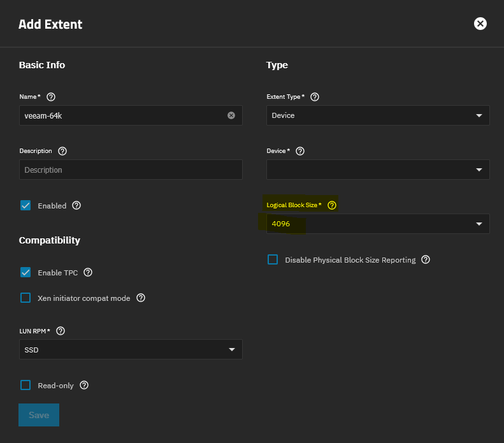This screenshot has width=504, height=443.
Task: Click the Logical Block Size help icon
Action: (x=331, y=205)
